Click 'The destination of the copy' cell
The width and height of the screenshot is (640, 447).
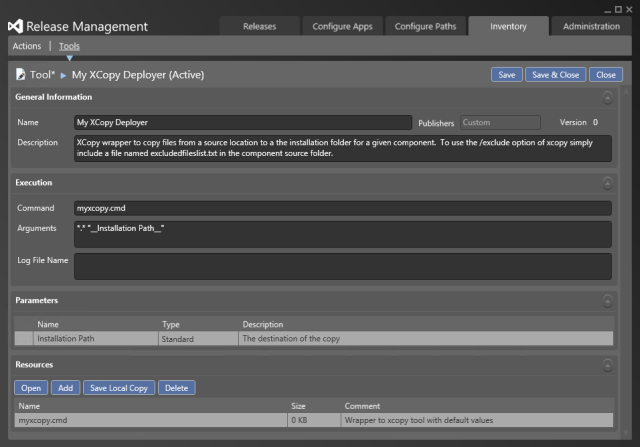[426, 338]
